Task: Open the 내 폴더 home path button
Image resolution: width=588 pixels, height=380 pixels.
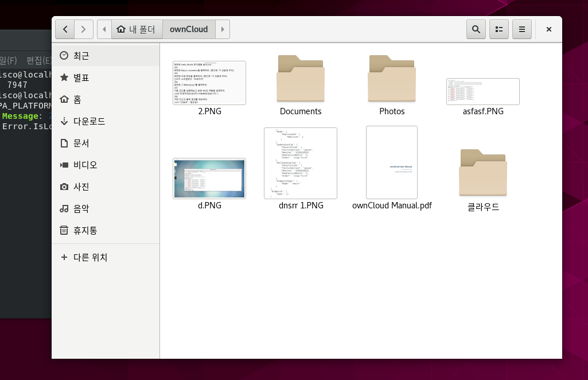Action: (x=137, y=29)
